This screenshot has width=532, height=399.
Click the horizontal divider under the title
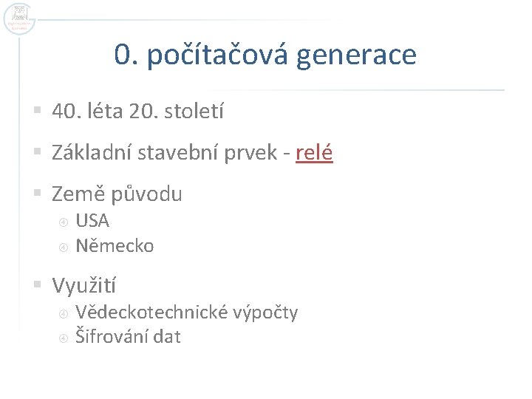[x=296, y=90]
